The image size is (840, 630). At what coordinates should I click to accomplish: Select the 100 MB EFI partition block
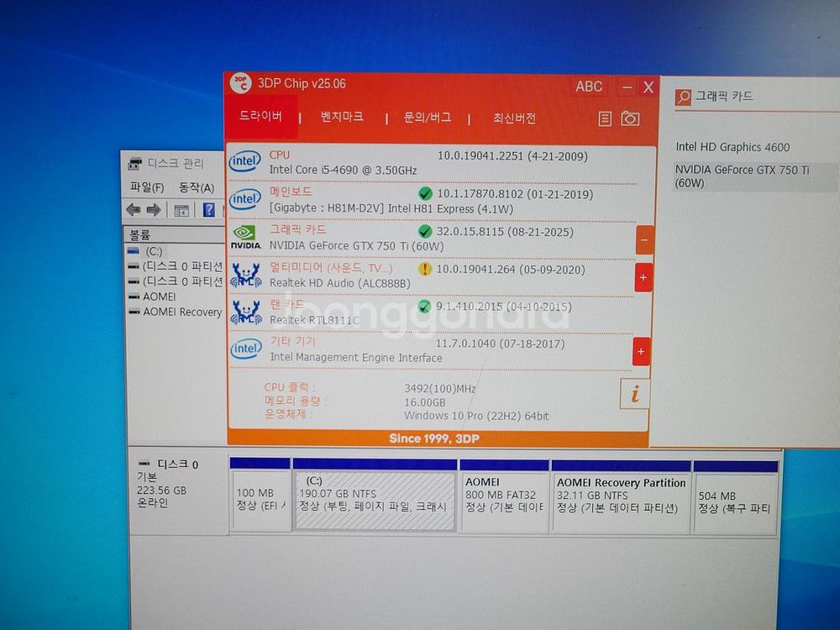[x=260, y=495]
